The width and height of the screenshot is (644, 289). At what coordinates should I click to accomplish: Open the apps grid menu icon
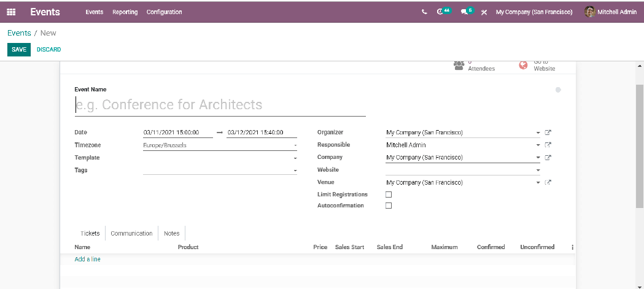[11, 12]
